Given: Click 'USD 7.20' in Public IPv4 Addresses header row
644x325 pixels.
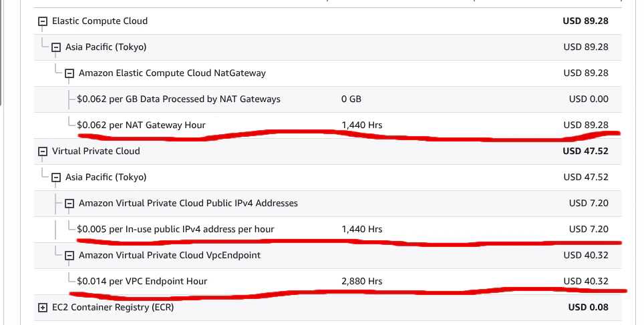Looking at the screenshot, I should click(x=589, y=203).
